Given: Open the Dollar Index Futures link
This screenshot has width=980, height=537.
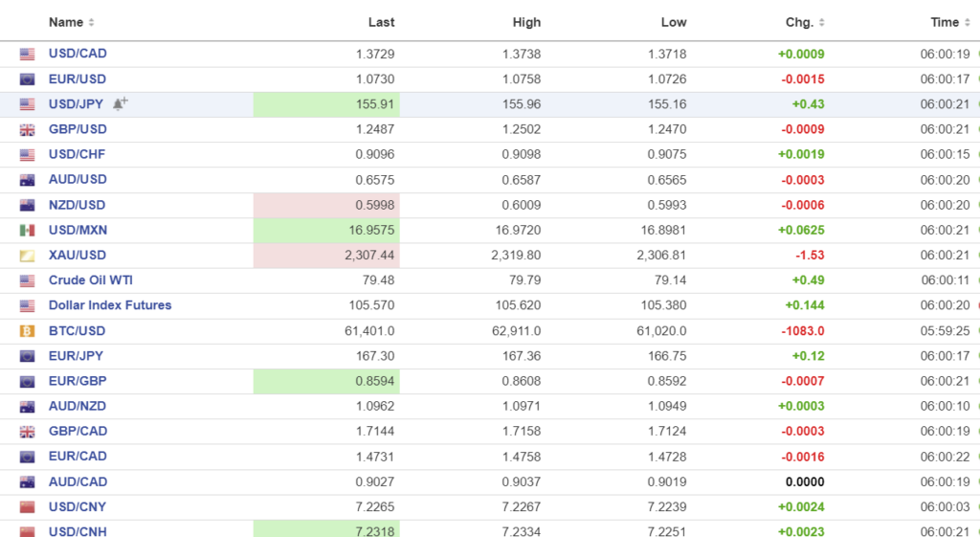Looking at the screenshot, I should [110, 305].
